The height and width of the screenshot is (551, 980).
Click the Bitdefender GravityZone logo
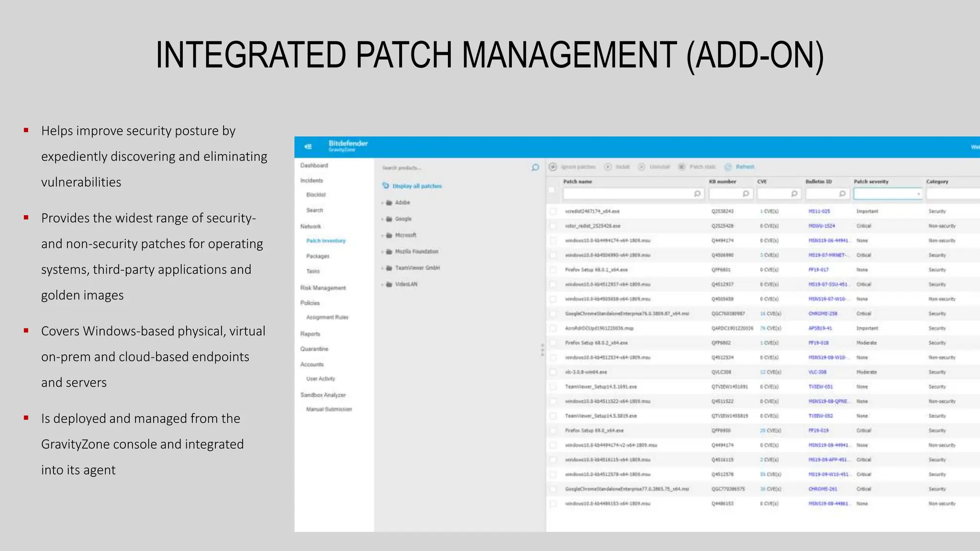click(x=348, y=146)
